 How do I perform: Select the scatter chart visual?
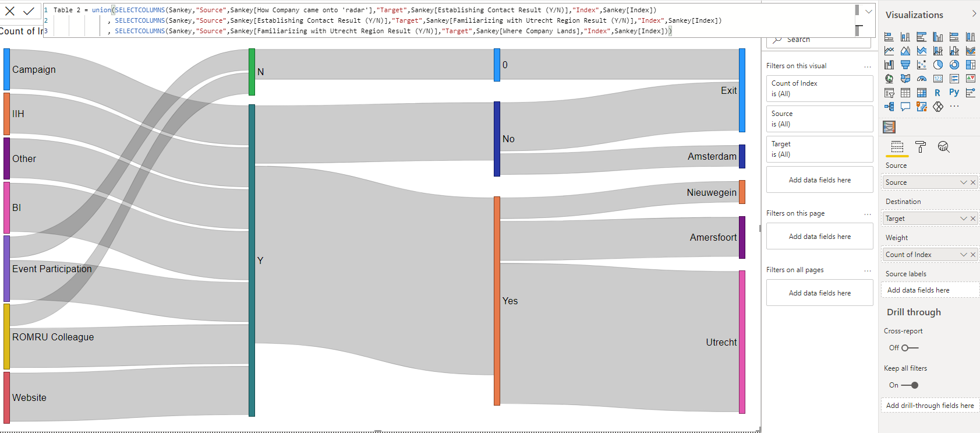[922, 65]
